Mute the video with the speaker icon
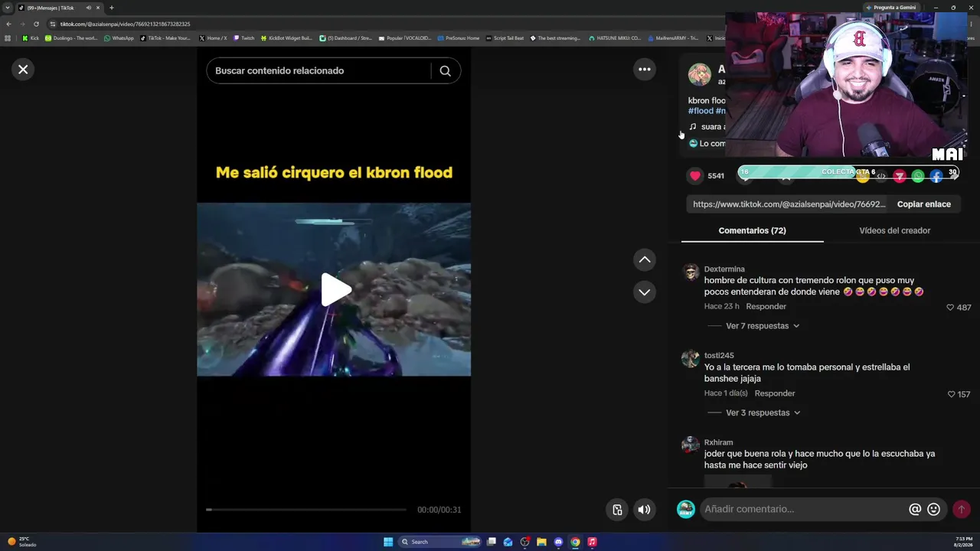This screenshot has height=551, width=980. click(645, 510)
